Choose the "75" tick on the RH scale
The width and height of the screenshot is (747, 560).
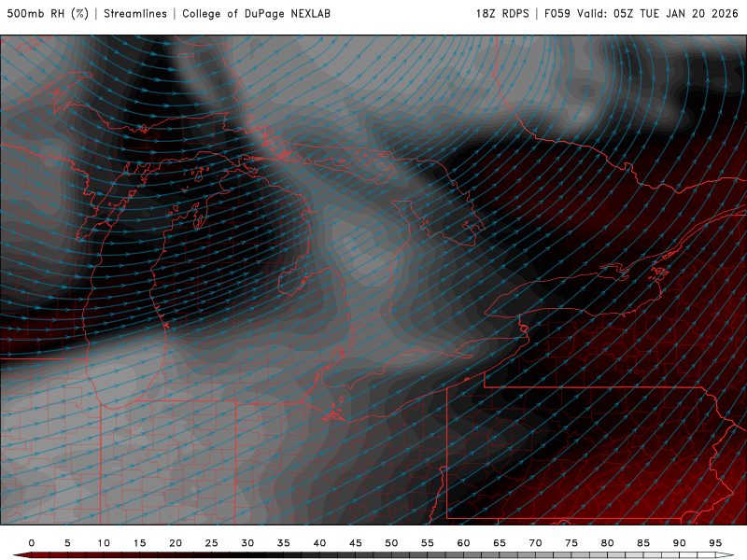click(571, 543)
